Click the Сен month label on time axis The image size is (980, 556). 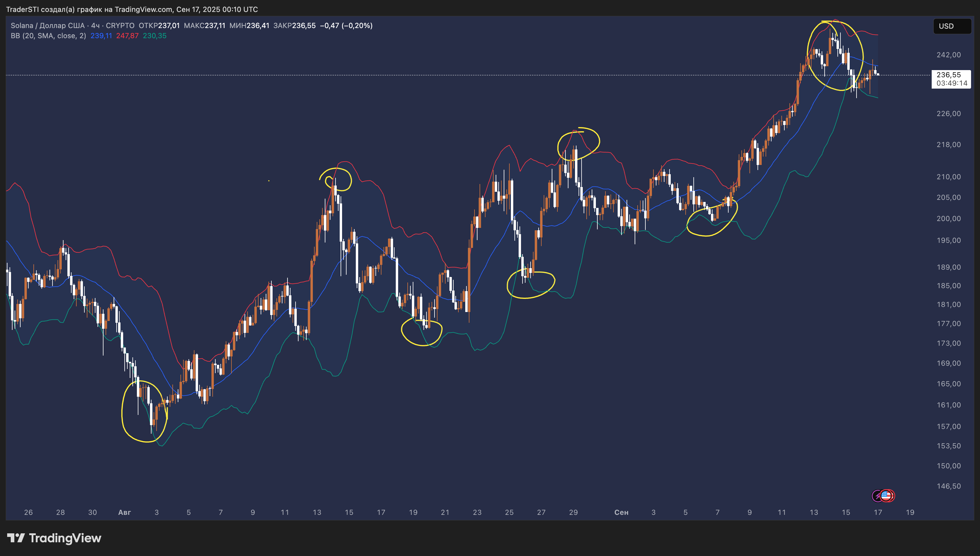(621, 512)
